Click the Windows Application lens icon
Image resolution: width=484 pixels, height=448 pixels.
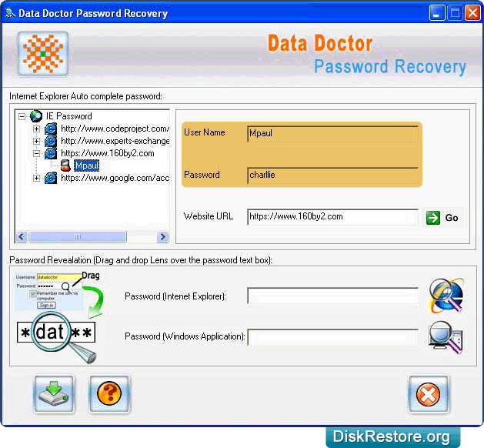pos(446,337)
